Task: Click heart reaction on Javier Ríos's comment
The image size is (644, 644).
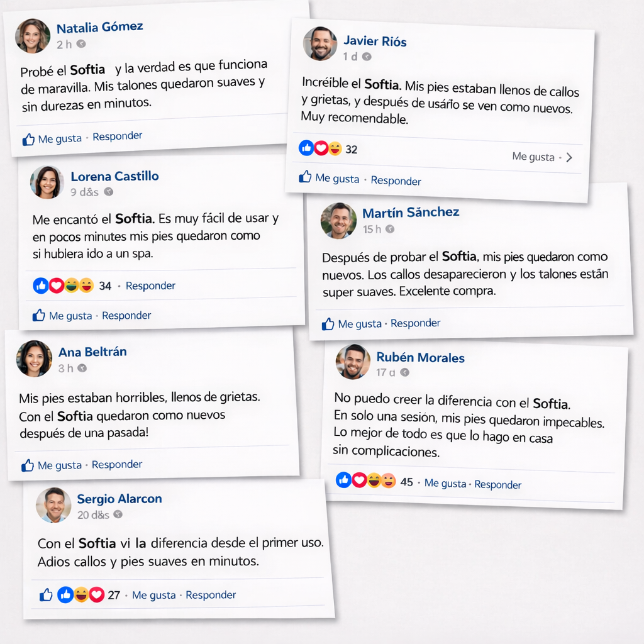Action: 321,148
